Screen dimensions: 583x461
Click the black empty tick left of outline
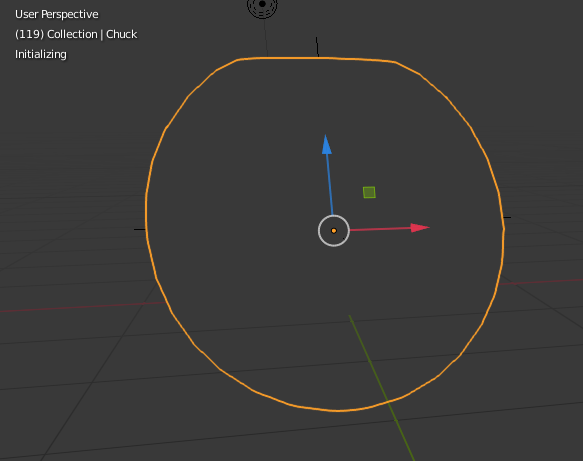point(140,229)
